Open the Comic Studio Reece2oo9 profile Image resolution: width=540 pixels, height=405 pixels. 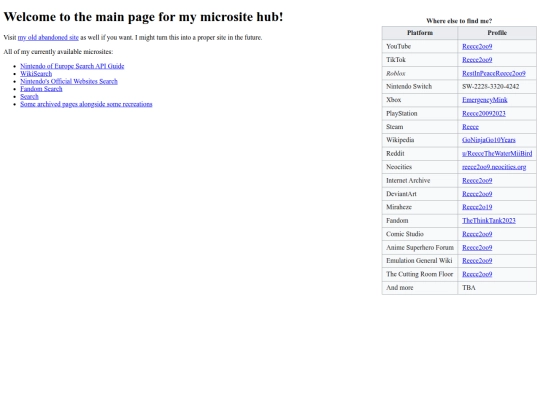tap(477, 234)
